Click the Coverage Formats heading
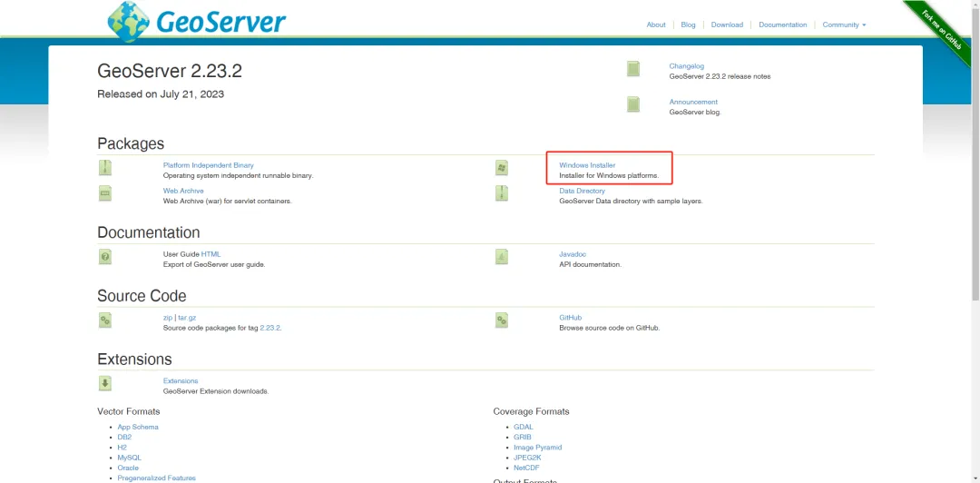 [531, 411]
